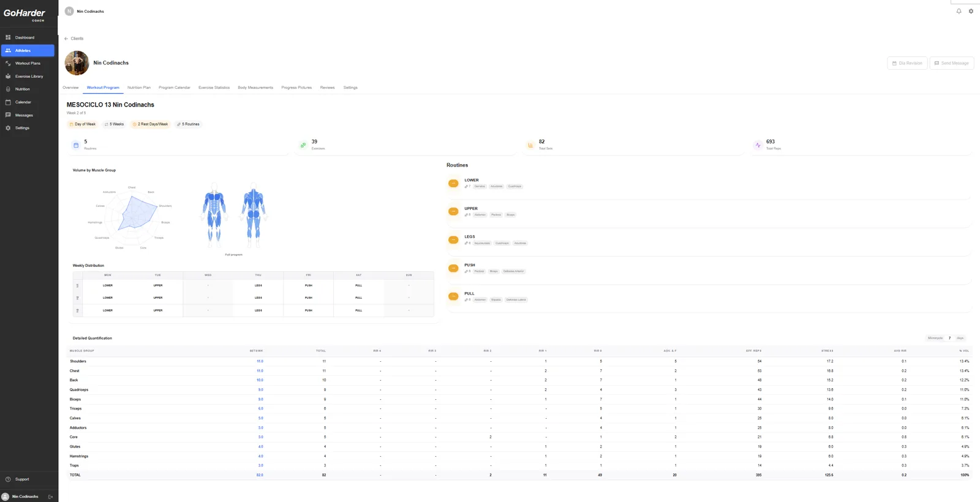Screen dimensions: 980x502
Task: Click the Microcycle days input field
Action: pos(950,338)
